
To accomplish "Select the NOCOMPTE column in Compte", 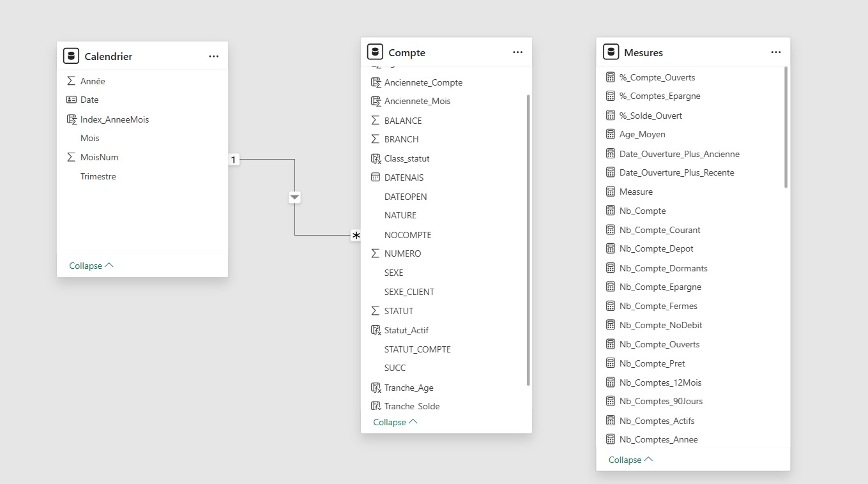I will coord(407,235).
